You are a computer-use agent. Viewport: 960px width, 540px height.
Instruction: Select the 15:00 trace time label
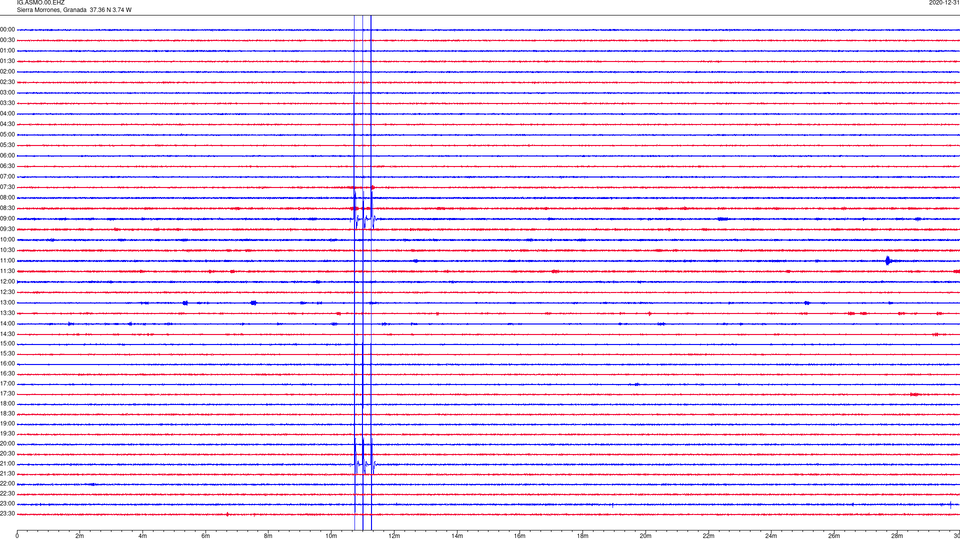7,344
